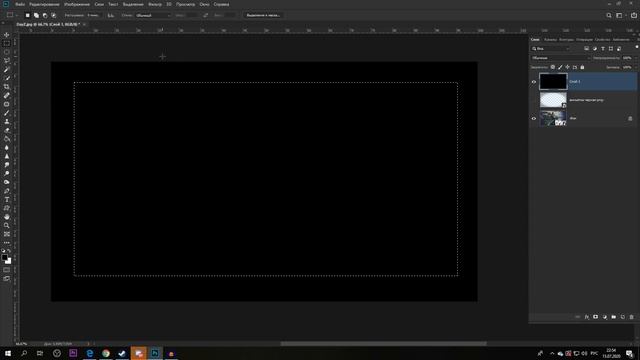Select the Blur drop tool

point(7,148)
